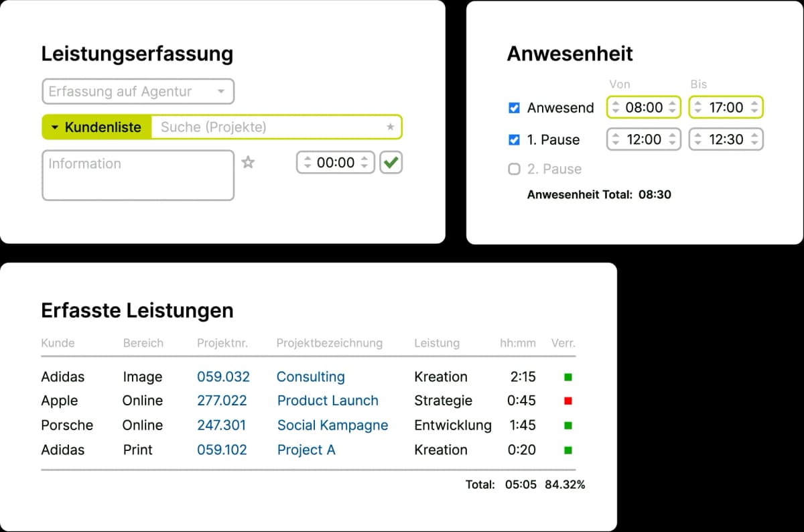Sort by the Projektnr. column header
This screenshot has width=804, height=532.
[x=222, y=343]
